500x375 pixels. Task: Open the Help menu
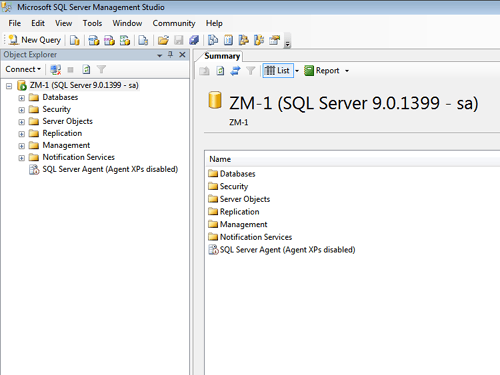[x=214, y=23]
